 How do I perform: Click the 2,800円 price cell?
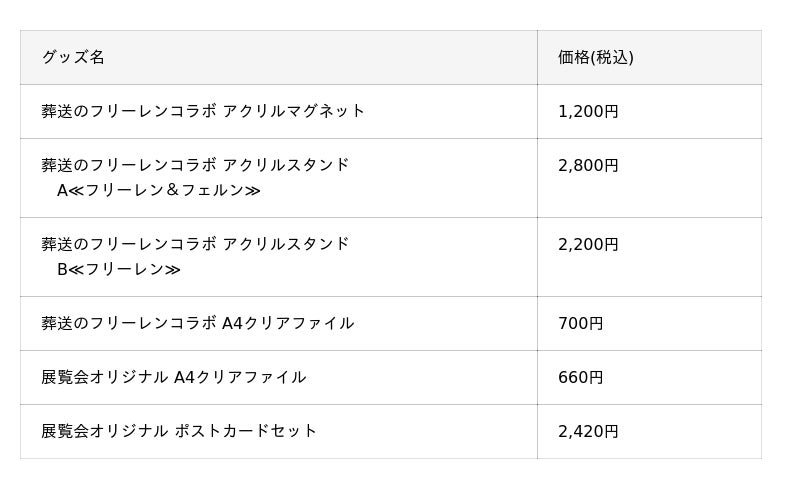click(649, 178)
